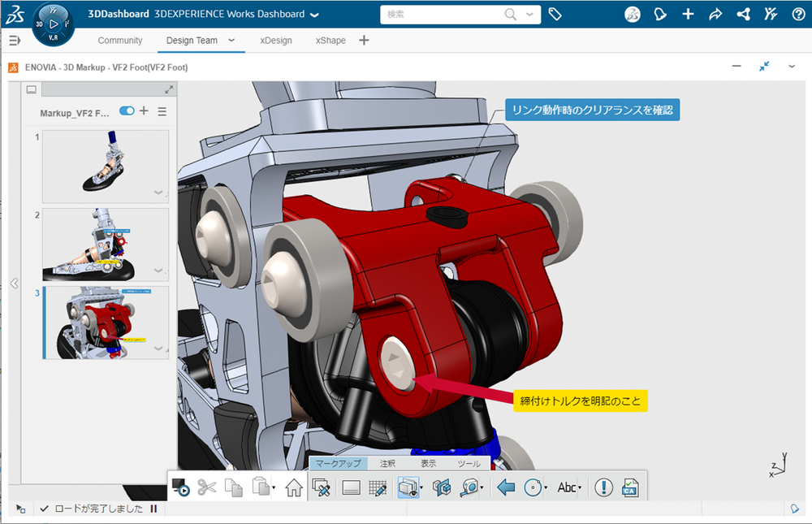Viewport: 812px width, 524px height.
Task: Click the Home view icon
Action: point(294,487)
